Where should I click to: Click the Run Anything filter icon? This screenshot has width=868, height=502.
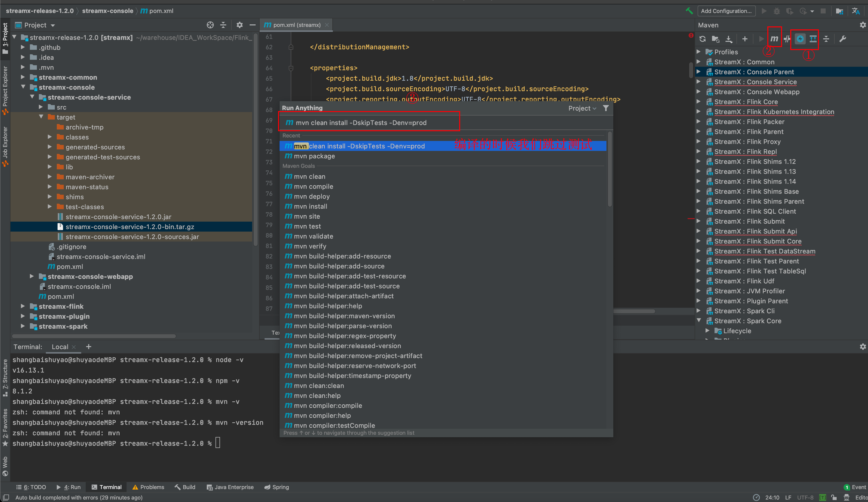tap(606, 108)
